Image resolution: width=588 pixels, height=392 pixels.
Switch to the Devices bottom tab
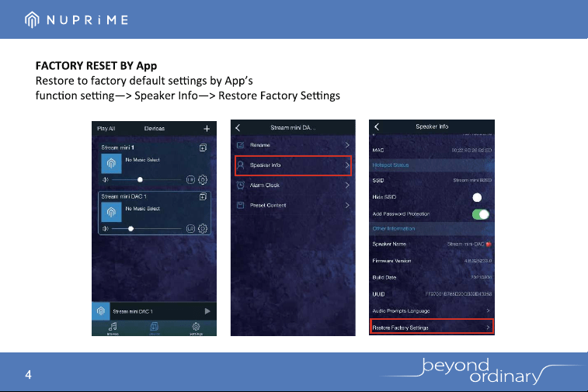(154, 328)
